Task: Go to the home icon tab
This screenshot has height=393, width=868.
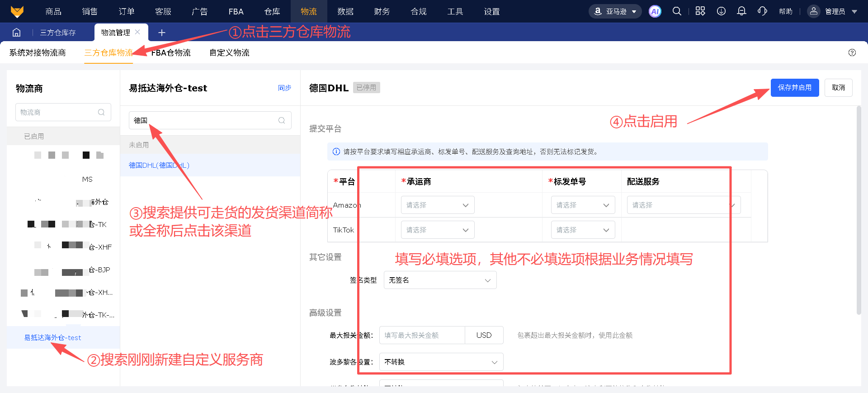Action: click(x=17, y=32)
